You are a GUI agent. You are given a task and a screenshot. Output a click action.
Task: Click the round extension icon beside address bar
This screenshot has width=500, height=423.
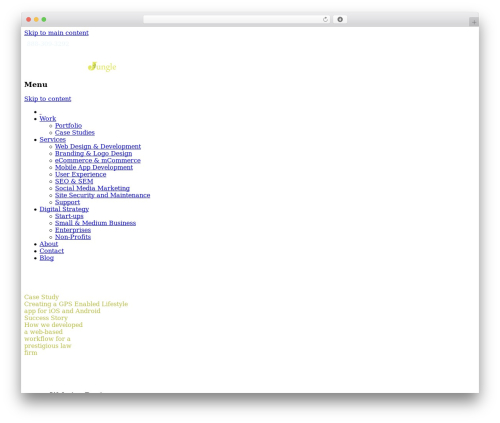tap(340, 19)
